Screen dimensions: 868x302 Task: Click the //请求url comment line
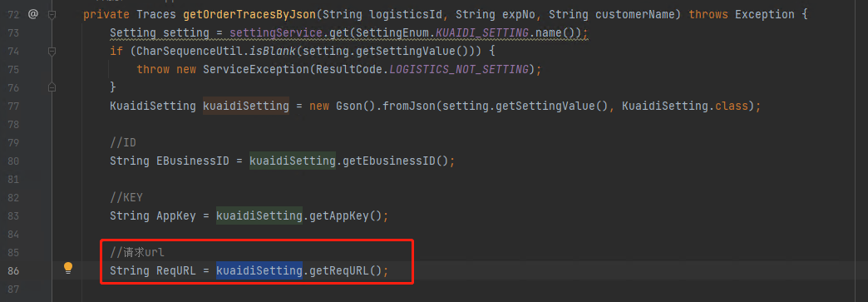coord(137,252)
